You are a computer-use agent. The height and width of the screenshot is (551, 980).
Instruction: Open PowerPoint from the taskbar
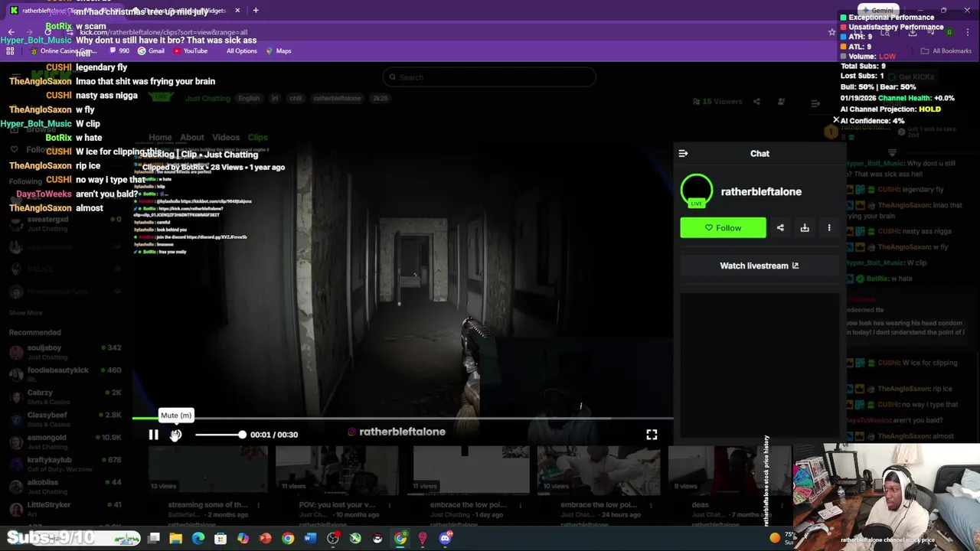pyautogui.click(x=265, y=539)
